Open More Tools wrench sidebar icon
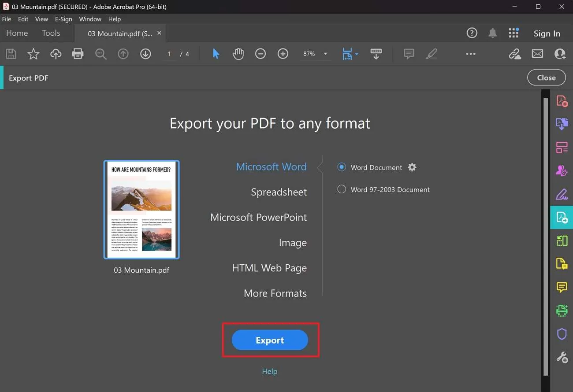This screenshot has width=573, height=392. [562, 357]
